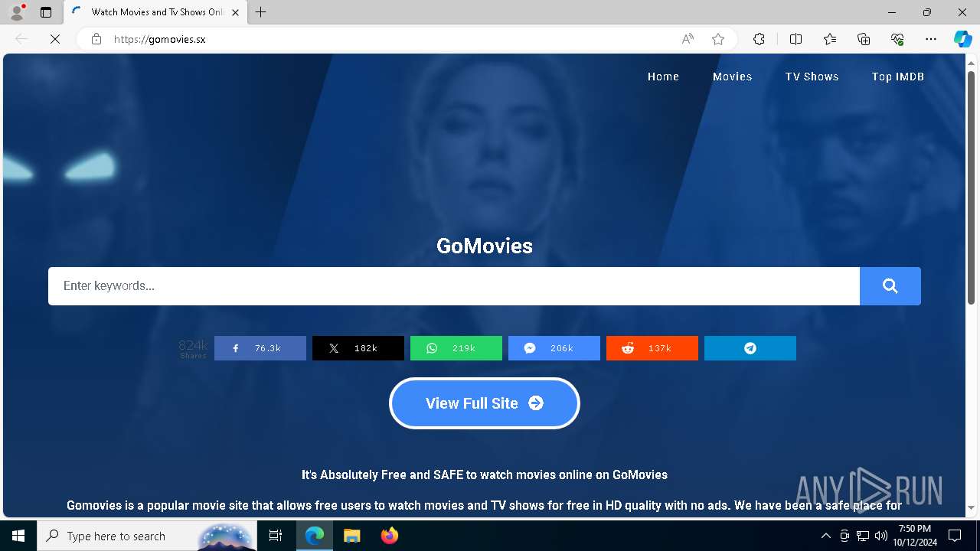Open a new tab
The width and height of the screenshot is (980, 551).
(261, 12)
